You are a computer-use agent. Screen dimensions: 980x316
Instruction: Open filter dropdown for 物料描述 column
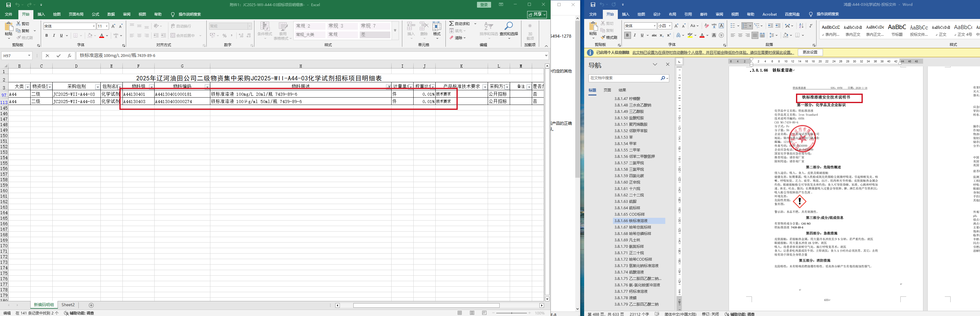point(389,87)
